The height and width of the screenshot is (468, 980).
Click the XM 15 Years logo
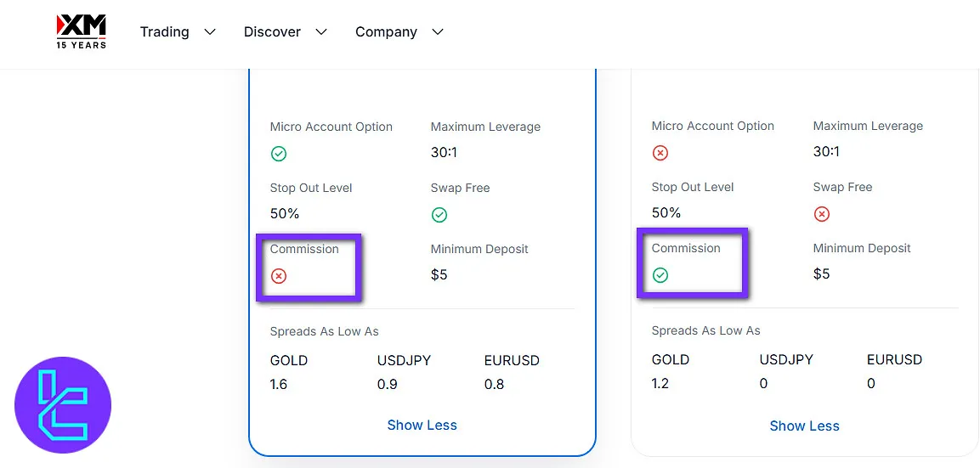82,31
